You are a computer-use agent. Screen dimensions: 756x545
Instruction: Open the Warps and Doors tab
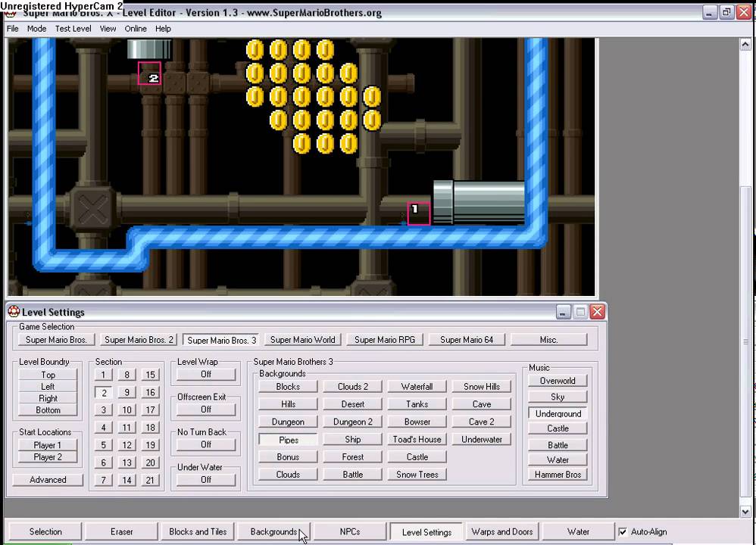point(502,531)
